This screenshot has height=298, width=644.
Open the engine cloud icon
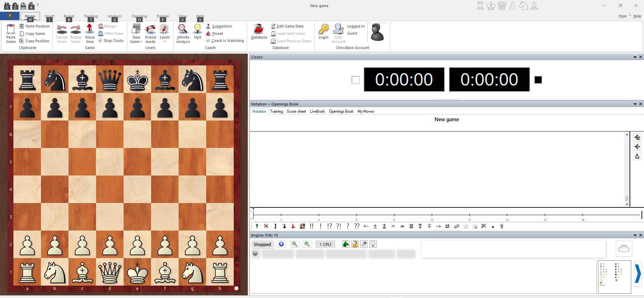coord(624,249)
